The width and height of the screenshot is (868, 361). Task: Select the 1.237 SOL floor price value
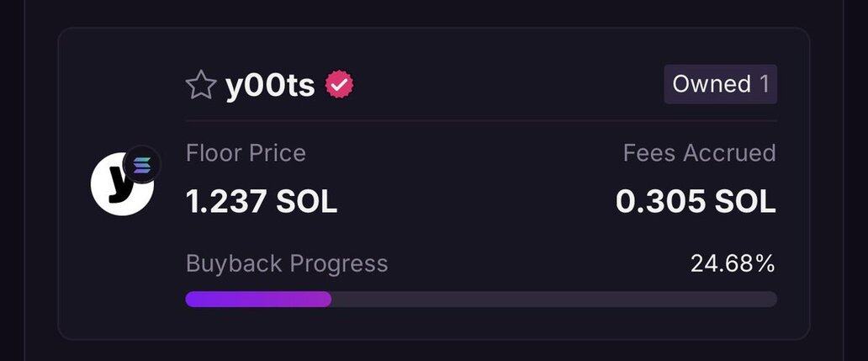click(262, 202)
